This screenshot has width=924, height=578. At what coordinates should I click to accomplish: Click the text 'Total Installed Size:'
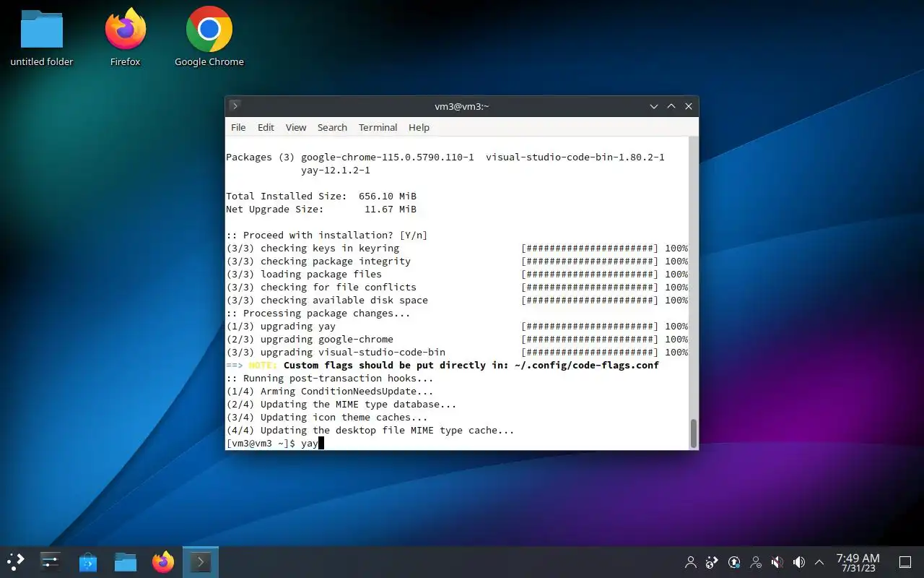tap(287, 196)
